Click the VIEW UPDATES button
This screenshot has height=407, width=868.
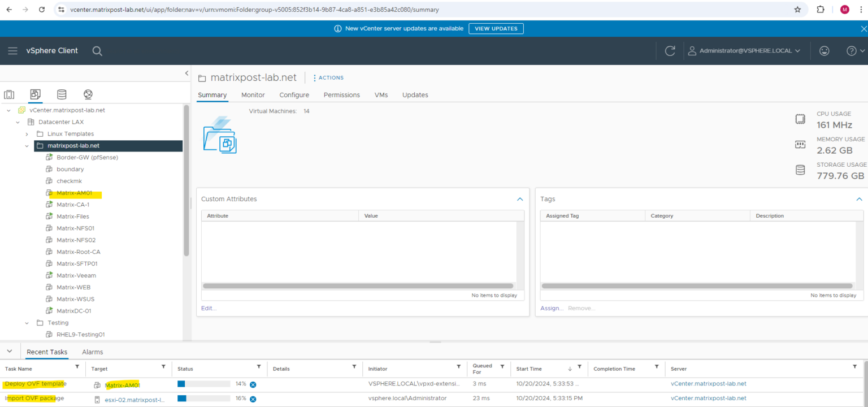pos(496,28)
